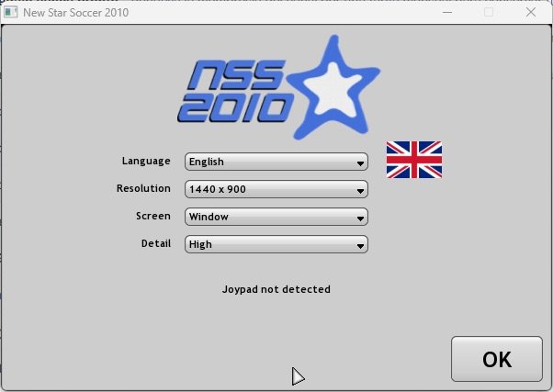Image resolution: width=553 pixels, height=392 pixels.
Task: Click the 'Language' field label
Action: [146, 161]
